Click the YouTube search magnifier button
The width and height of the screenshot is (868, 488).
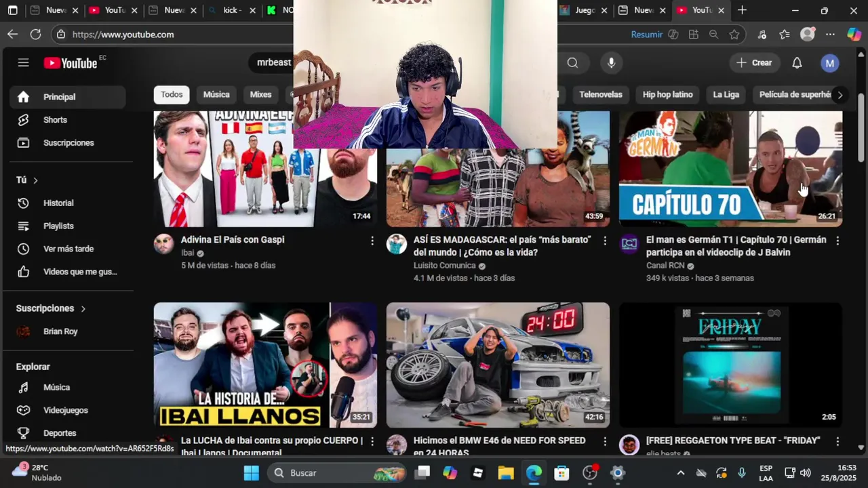tap(572, 63)
